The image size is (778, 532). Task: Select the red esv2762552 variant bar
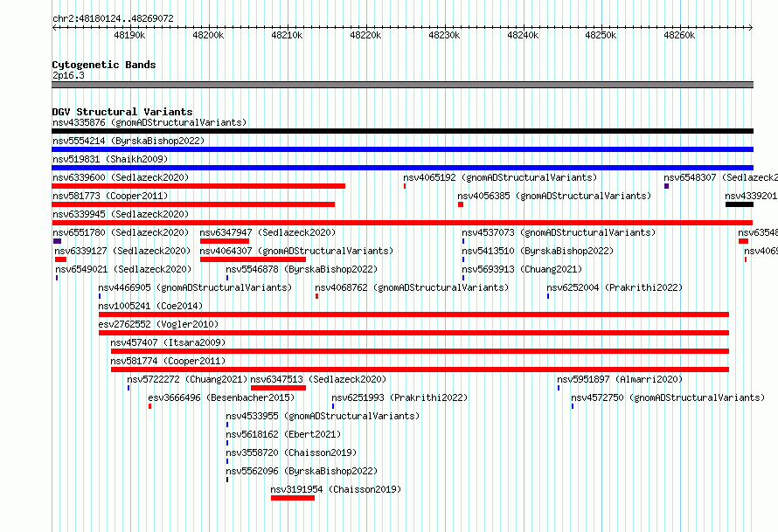[413, 333]
